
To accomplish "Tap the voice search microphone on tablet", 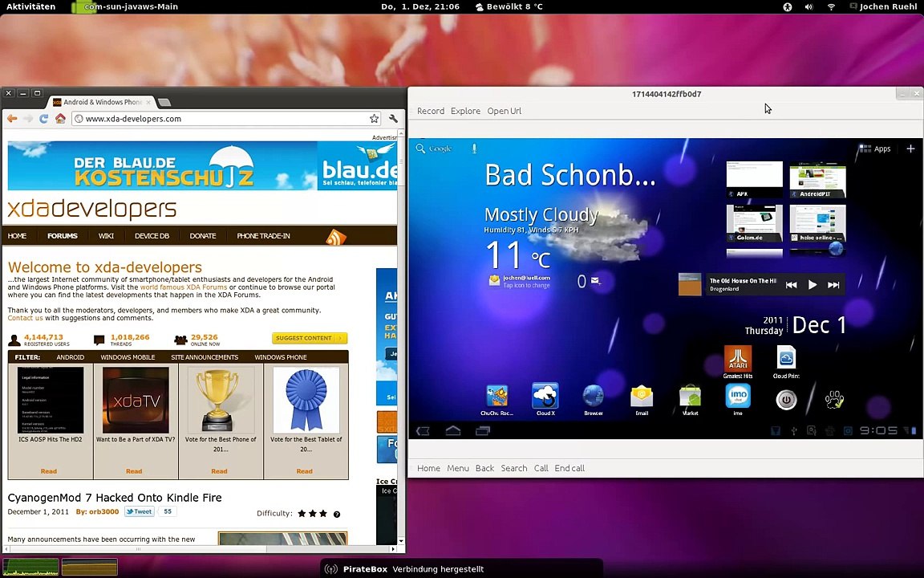I will [x=474, y=149].
